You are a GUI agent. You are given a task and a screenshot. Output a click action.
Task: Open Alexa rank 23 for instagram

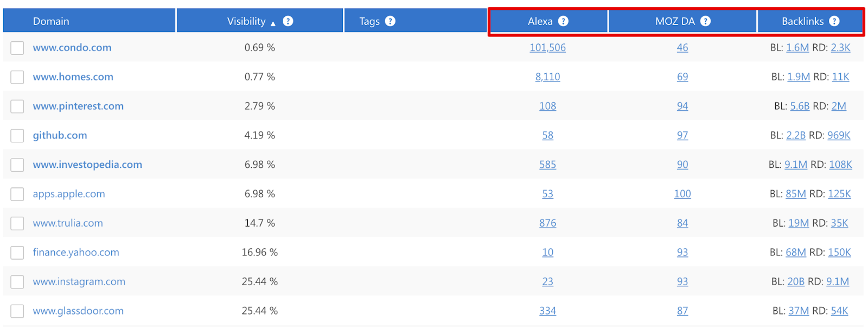pos(548,282)
